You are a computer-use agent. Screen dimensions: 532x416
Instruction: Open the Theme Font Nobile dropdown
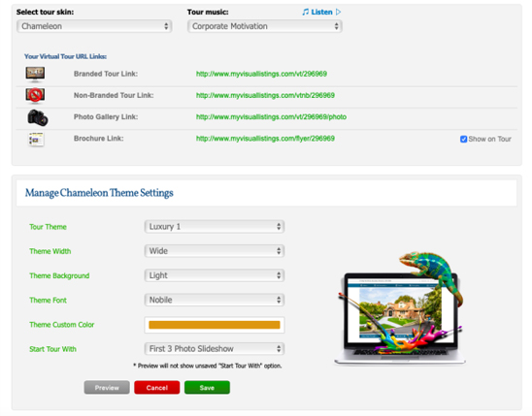(x=215, y=300)
